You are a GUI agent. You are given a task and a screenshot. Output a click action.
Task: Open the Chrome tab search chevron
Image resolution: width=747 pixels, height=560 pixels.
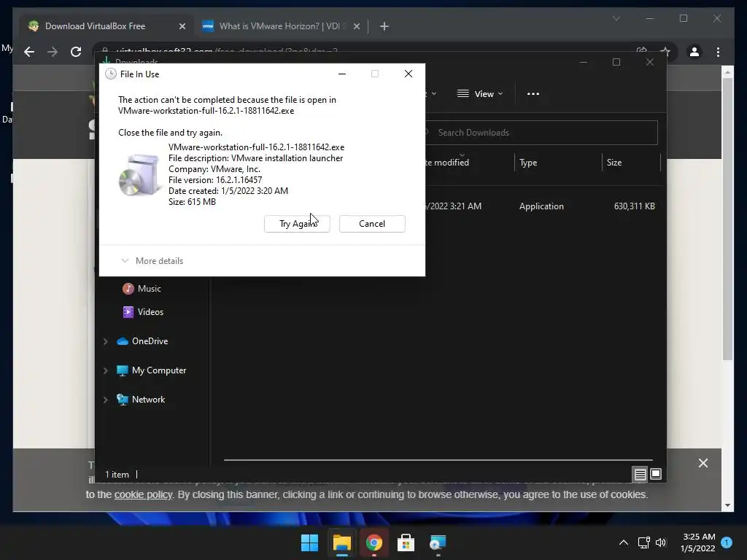click(x=616, y=18)
